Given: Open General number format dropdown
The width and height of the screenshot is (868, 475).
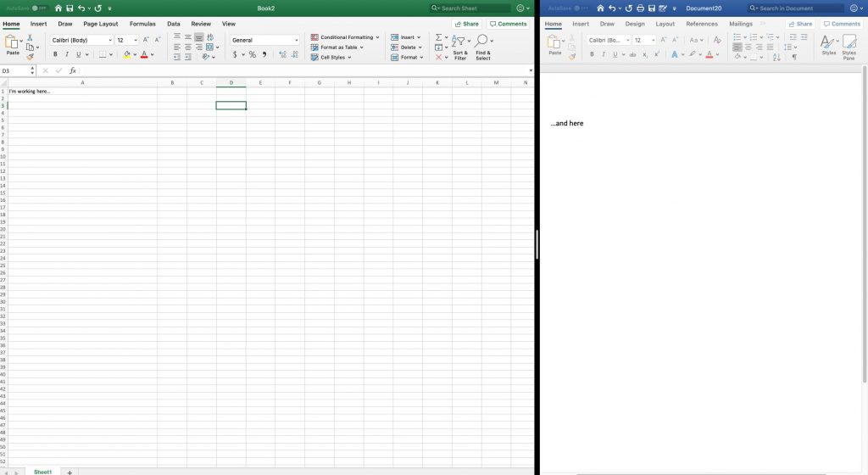Looking at the screenshot, I should click(264, 40).
